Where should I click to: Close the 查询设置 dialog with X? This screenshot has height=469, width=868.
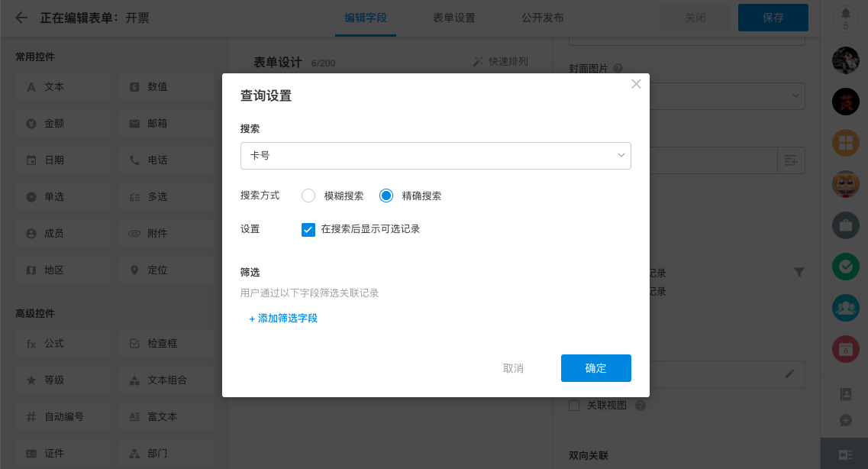pyautogui.click(x=636, y=85)
